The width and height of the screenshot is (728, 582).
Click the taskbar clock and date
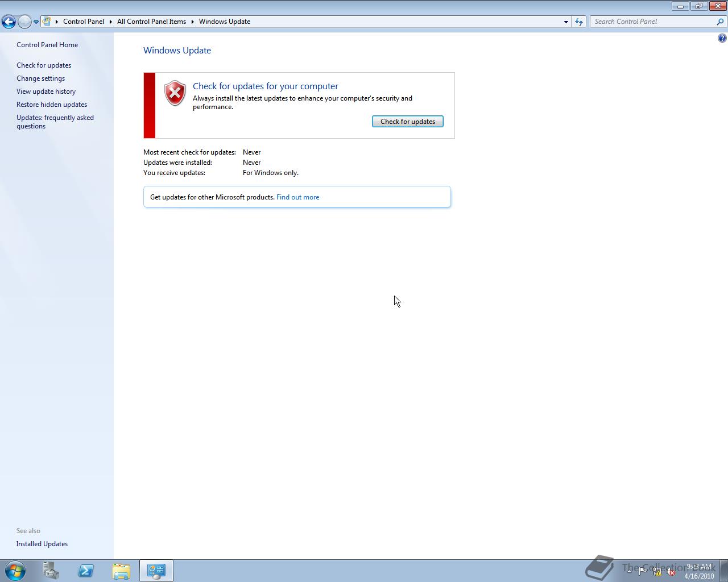(699, 571)
